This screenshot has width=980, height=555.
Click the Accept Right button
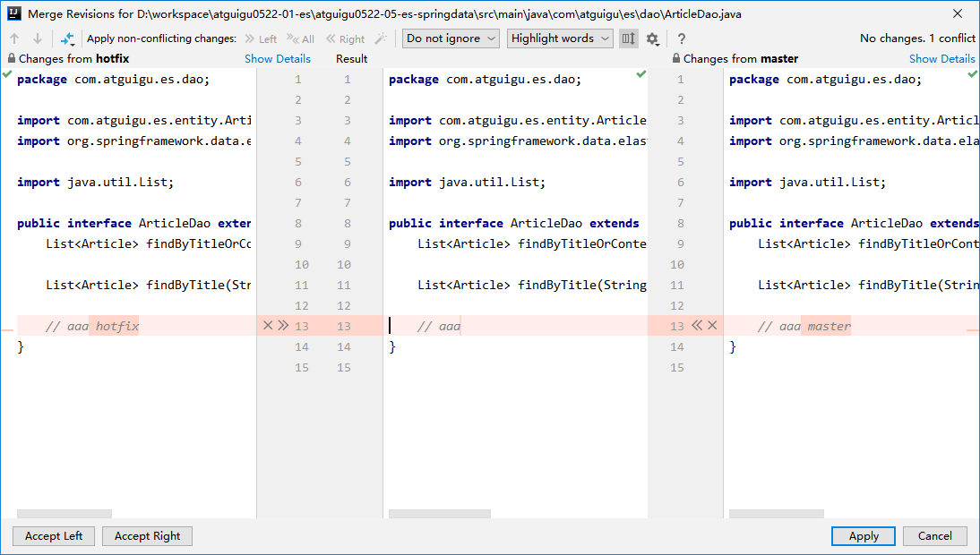coord(147,536)
